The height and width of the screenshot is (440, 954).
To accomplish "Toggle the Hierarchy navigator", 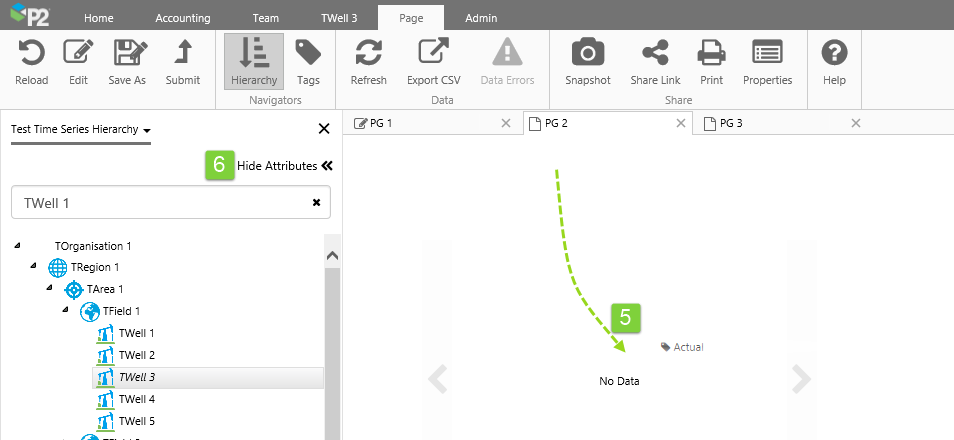I will pyautogui.click(x=253, y=54).
